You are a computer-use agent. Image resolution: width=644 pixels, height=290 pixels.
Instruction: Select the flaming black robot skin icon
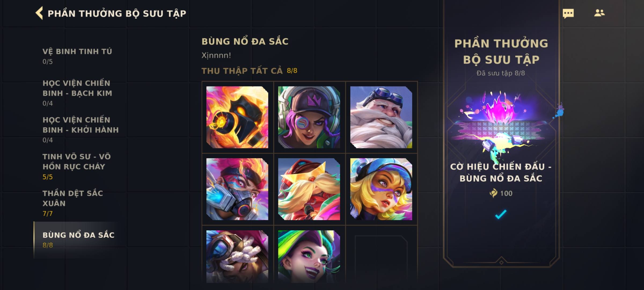tap(237, 117)
